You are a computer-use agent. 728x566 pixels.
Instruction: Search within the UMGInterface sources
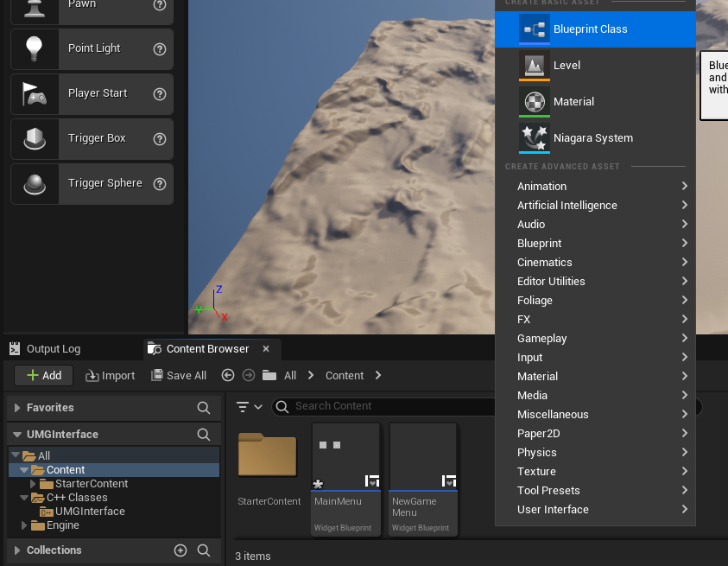click(203, 434)
